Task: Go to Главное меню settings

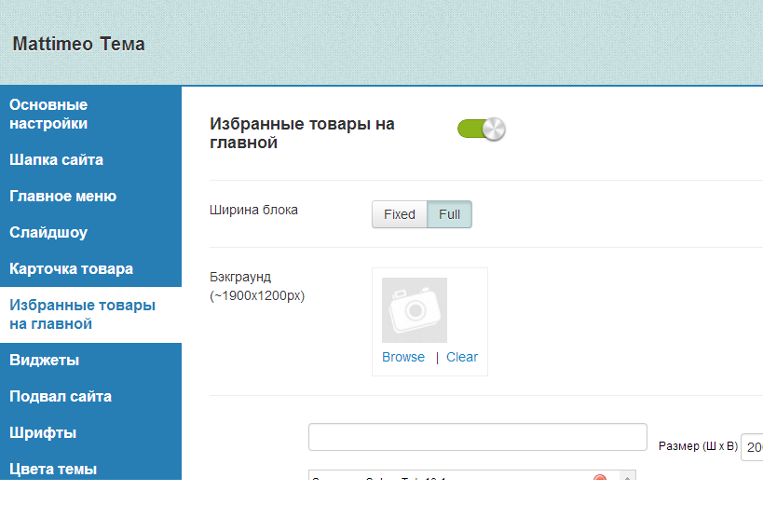Action: [x=62, y=196]
